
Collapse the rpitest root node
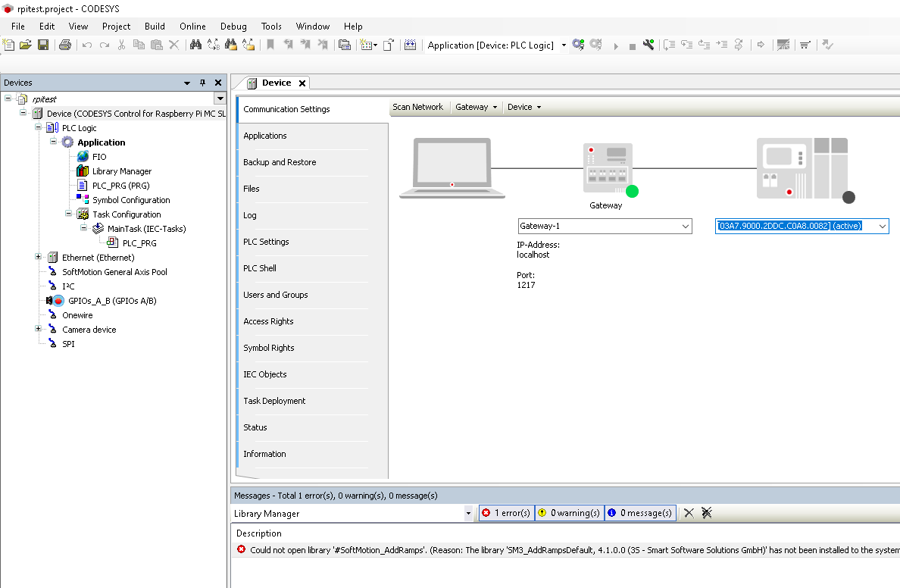tap(8, 99)
